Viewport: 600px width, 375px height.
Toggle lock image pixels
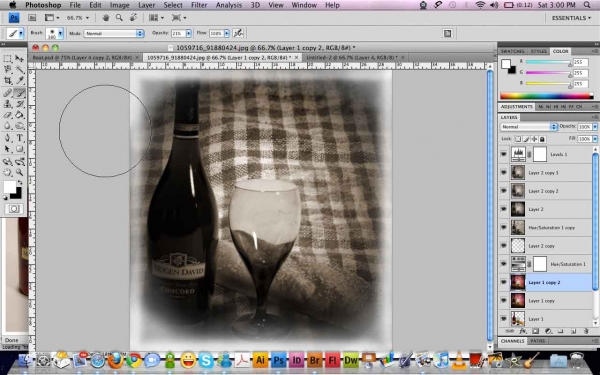pyautogui.click(x=526, y=139)
